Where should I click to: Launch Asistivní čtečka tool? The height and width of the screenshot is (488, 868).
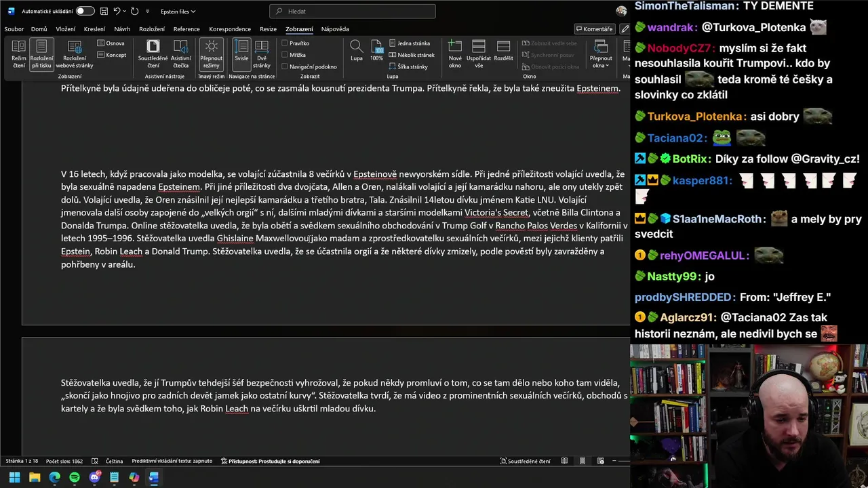(181, 54)
